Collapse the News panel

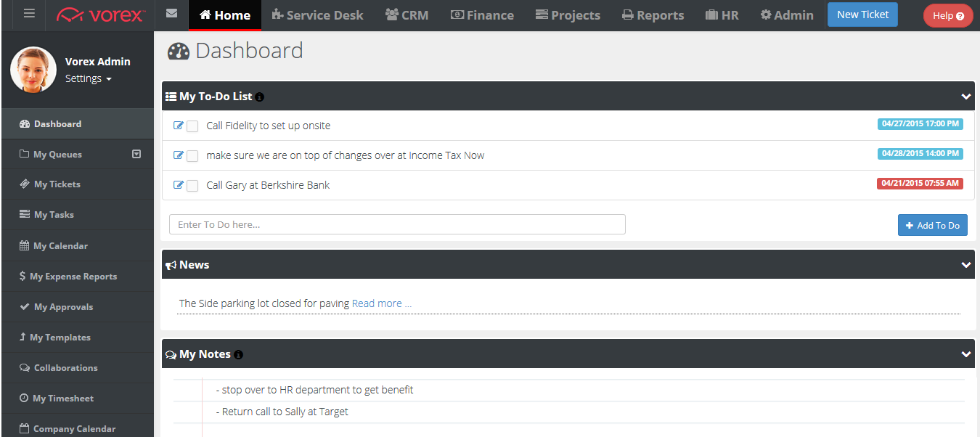coord(966,265)
